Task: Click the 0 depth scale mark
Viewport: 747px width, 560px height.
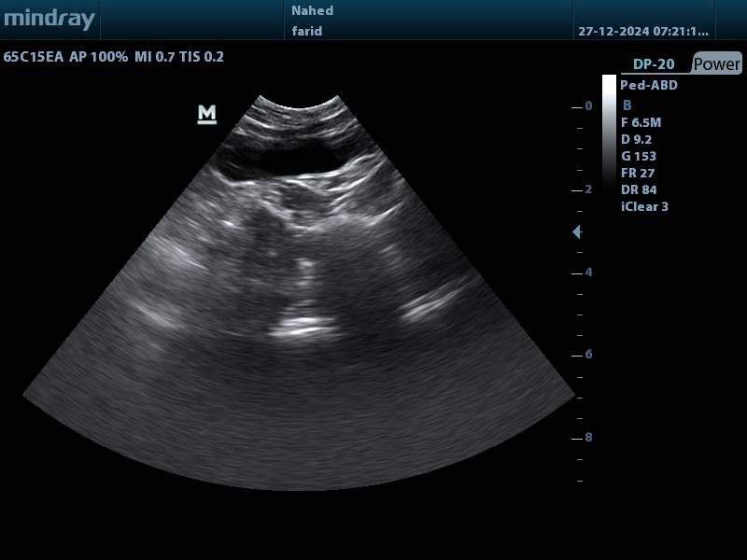Action: point(588,106)
